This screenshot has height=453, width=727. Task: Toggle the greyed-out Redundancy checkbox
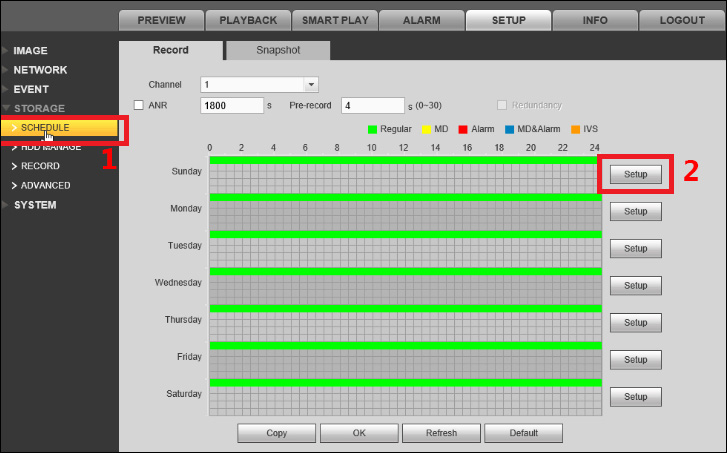pyautogui.click(x=502, y=105)
